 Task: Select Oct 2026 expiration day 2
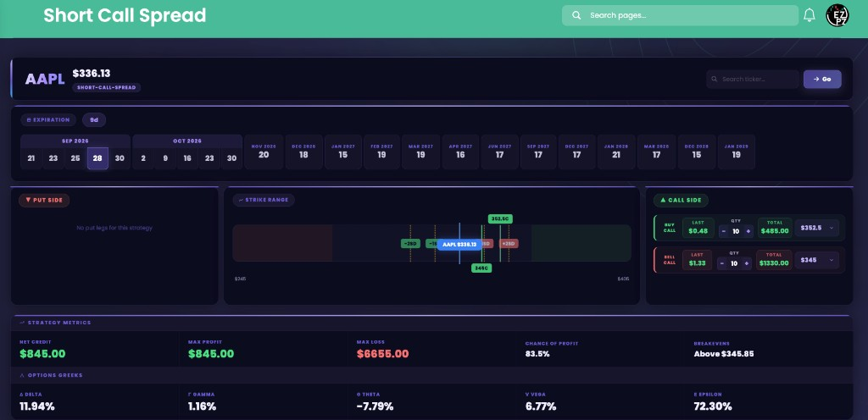[x=143, y=158]
